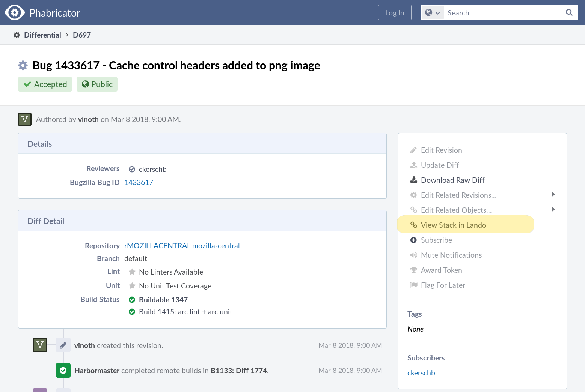Click the gear icon beside the revision title
This screenshot has width=585, height=392.
coord(23,65)
